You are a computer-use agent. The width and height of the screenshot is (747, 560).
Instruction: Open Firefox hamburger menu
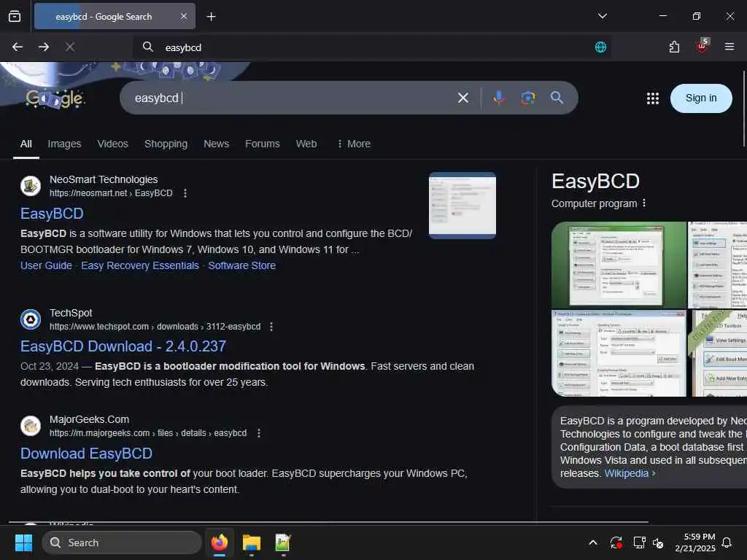(x=729, y=47)
